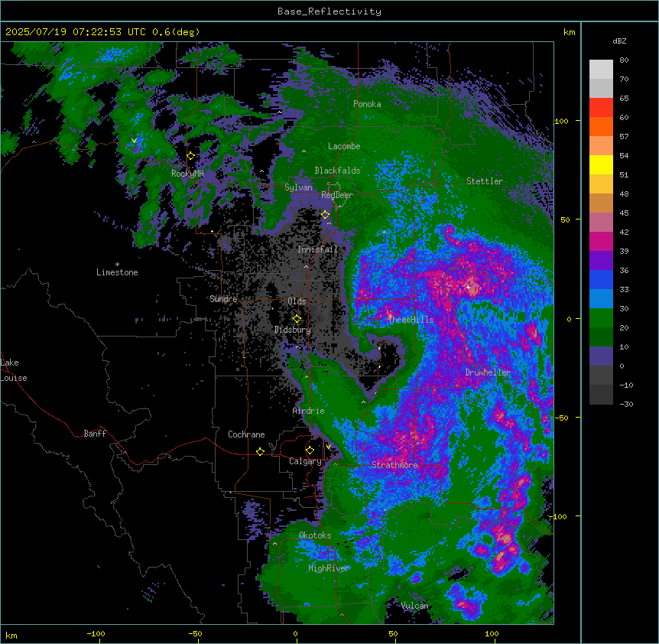The height and width of the screenshot is (644, 659).
Task: Select the orange 57-60 dBZ legend swatch
Action: pos(601,127)
